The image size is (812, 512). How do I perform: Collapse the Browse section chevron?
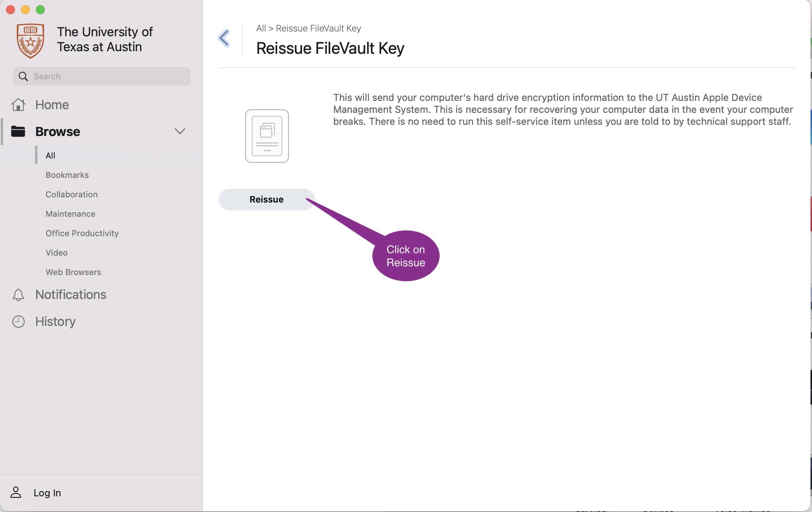(x=180, y=132)
